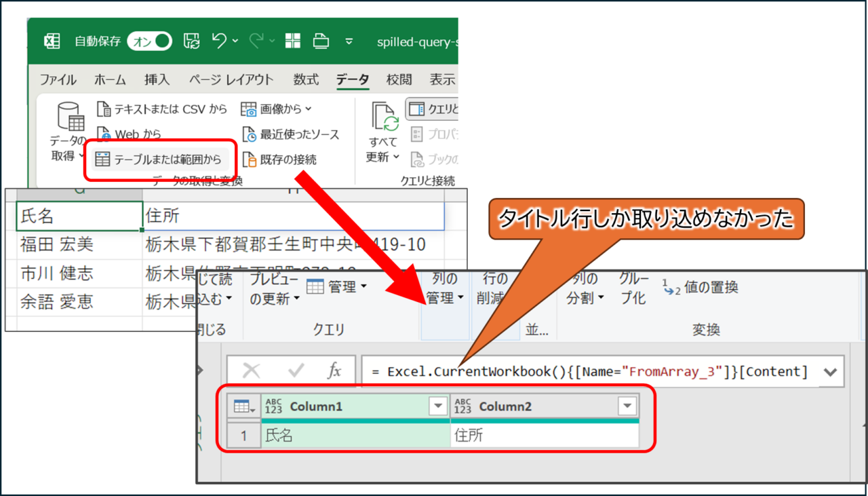
Task: Toggle the AutoSave switch (自動保存)
Action: pos(150,41)
